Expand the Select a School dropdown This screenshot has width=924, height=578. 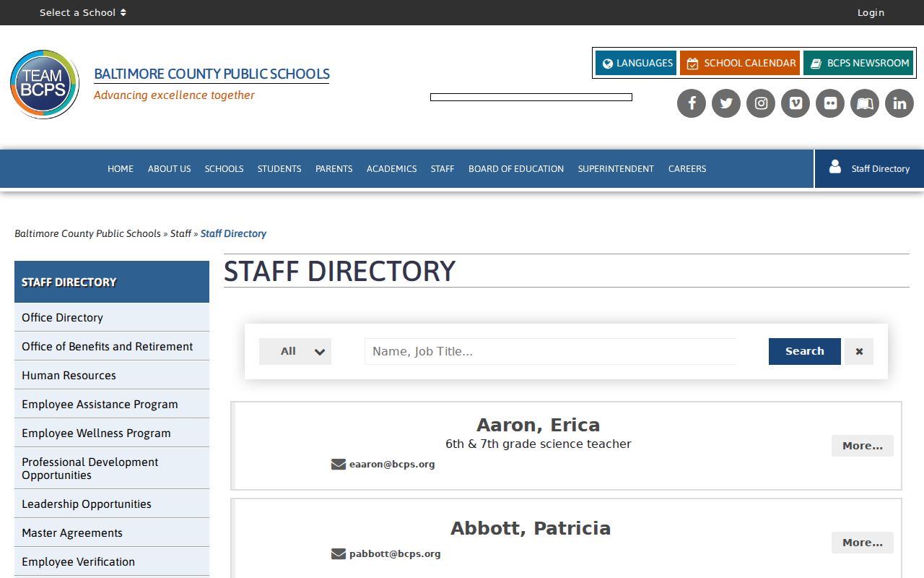(x=83, y=12)
